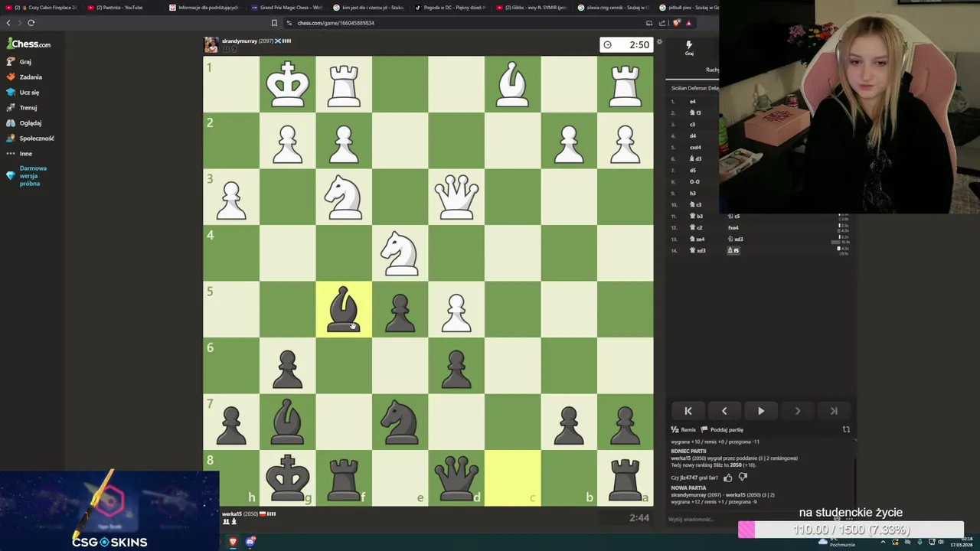The height and width of the screenshot is (551, 980).
Task: Select highlighted f5 move in row 14
Action: click(734, 250)
